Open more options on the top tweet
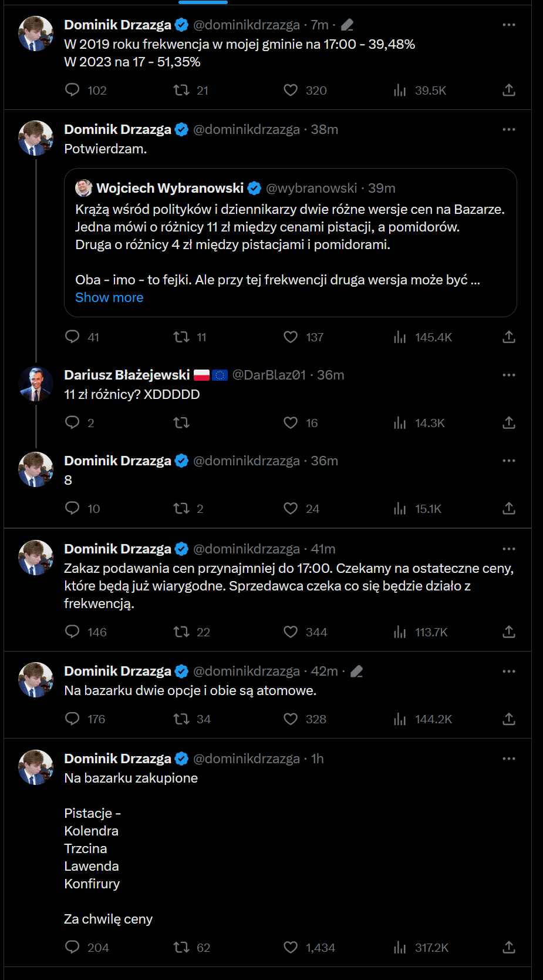 [x=509, y=25]
